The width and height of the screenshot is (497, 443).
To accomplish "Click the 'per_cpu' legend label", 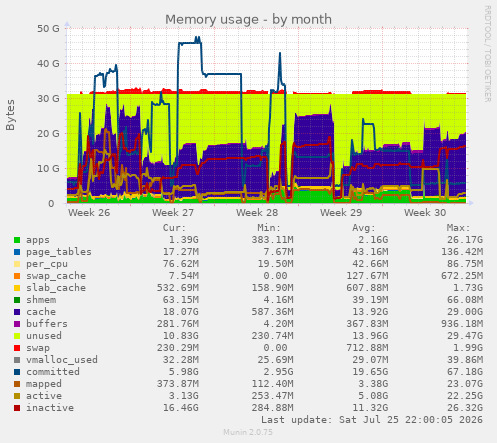I will click(47, 264).
